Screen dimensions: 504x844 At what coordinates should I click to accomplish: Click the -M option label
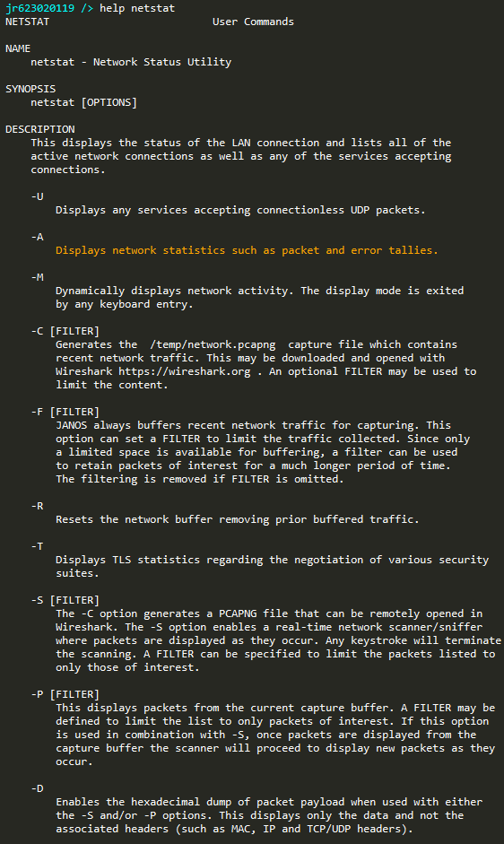37,277
